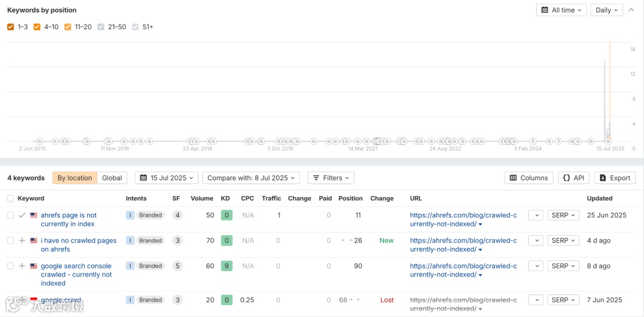Check the 'google search console crawled' row
This screenshot has height=317, width=644.
(x=11, y=266)
